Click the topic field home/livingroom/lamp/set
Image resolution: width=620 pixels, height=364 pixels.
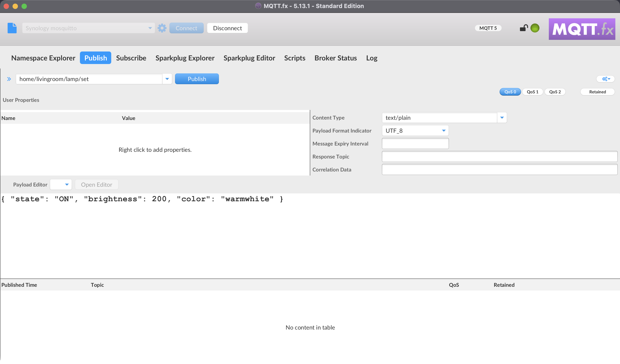tap(89, 79)
